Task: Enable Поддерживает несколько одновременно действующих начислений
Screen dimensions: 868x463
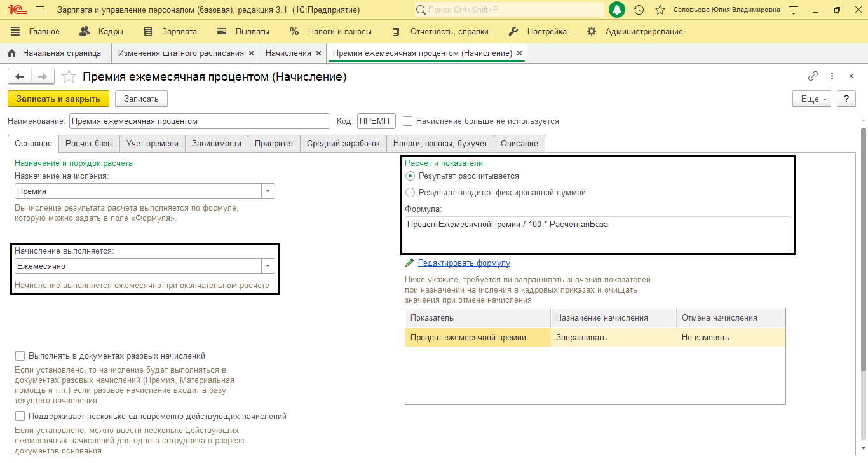Action: tap(20, 417)
